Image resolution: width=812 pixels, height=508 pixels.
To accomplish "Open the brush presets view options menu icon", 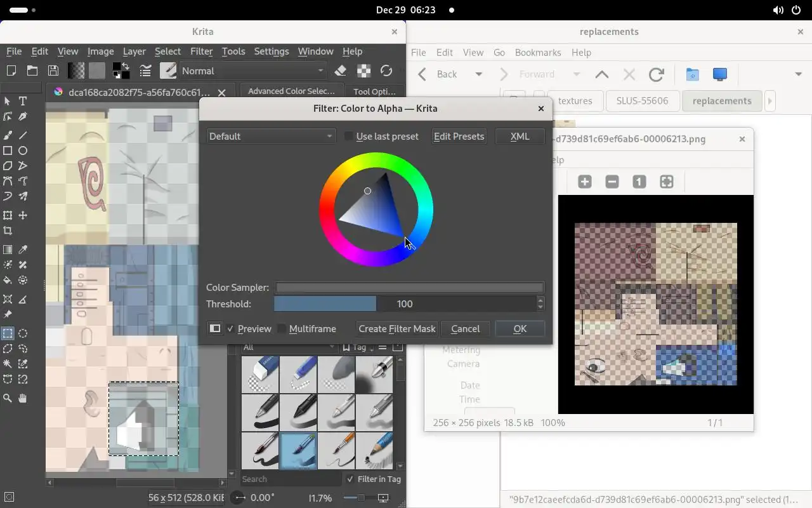I will [x=383, y=347].
